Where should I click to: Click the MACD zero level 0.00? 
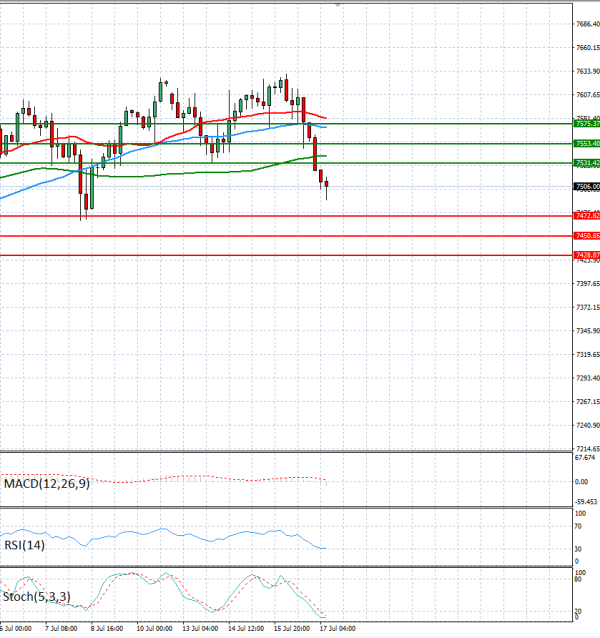pos(582,482)
